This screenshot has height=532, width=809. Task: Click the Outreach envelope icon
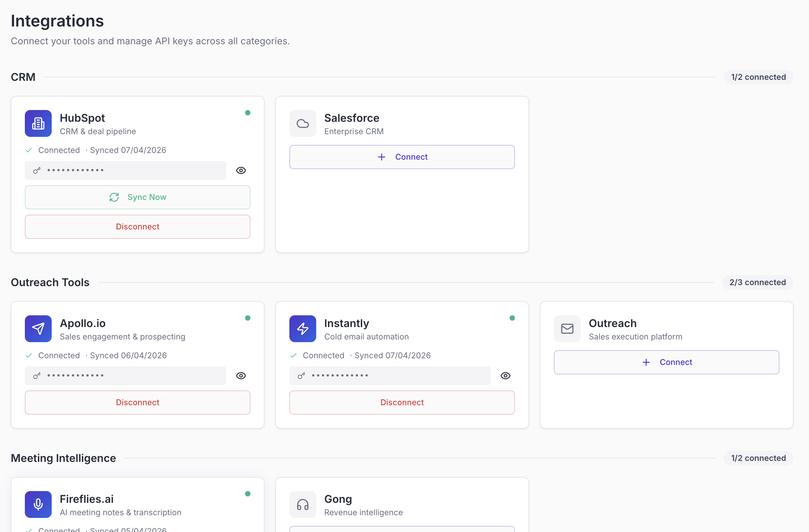pyautogui.click(x=567, y=328)
